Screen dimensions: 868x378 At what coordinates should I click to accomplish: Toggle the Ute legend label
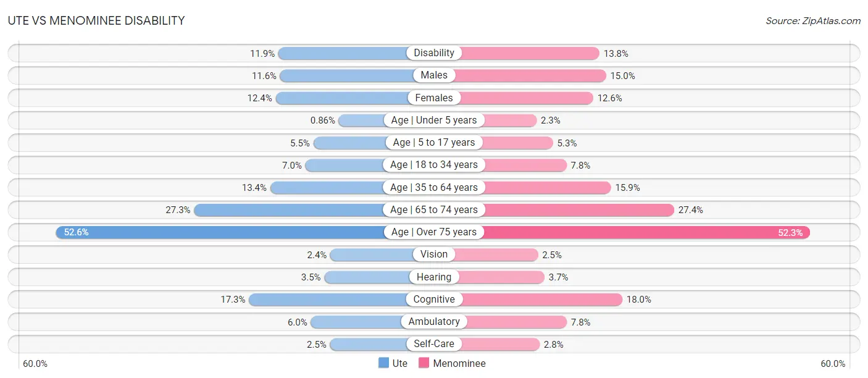(x=400, y=363)
